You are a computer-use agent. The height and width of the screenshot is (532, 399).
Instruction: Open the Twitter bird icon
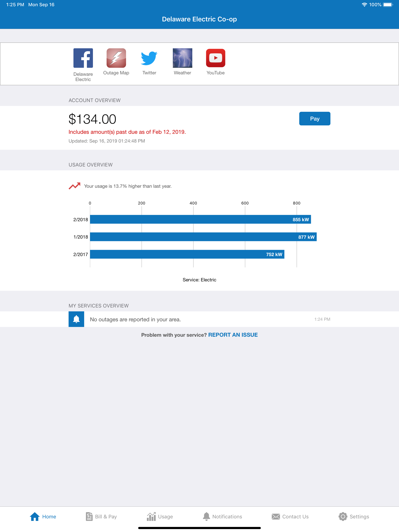pyautogui.click(x=149, y=58)
